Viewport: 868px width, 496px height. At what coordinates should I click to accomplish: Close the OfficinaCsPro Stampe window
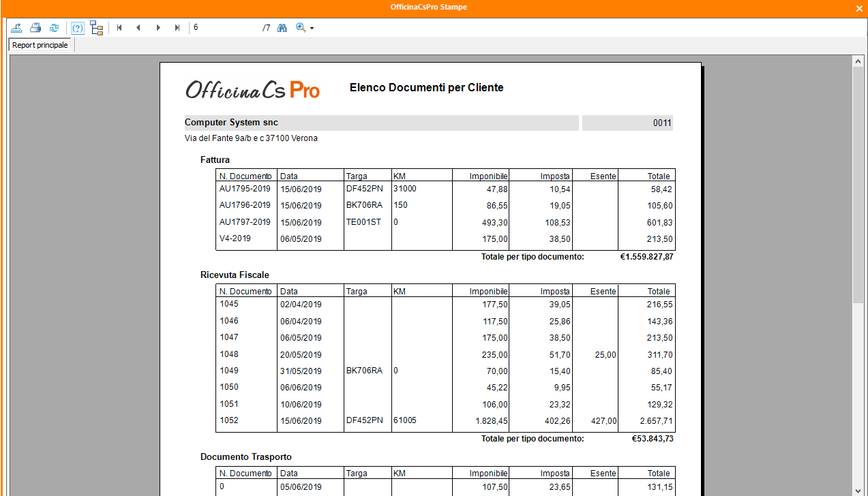859,8
